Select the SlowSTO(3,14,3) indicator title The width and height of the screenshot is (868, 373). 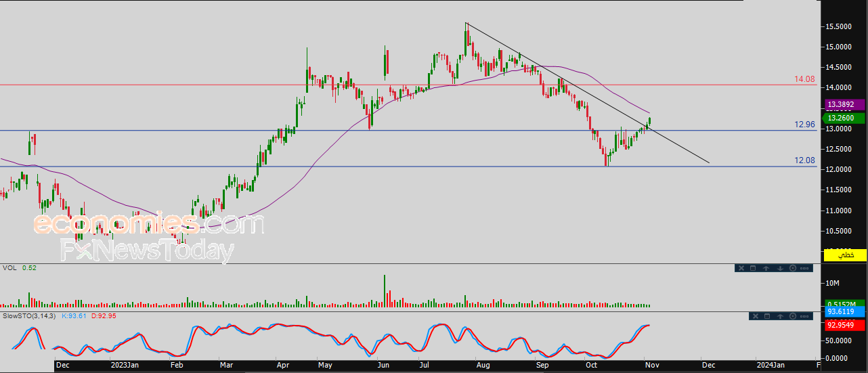(x=30, y=316)
